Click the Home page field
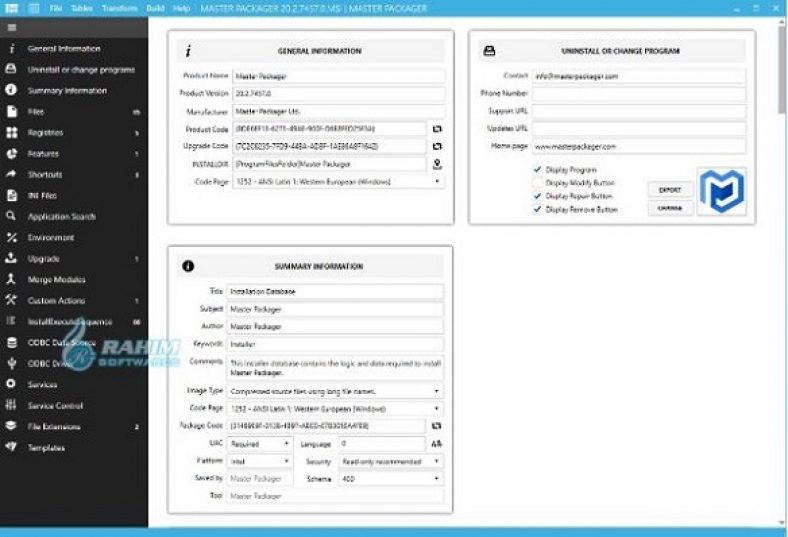 point(639,146)
